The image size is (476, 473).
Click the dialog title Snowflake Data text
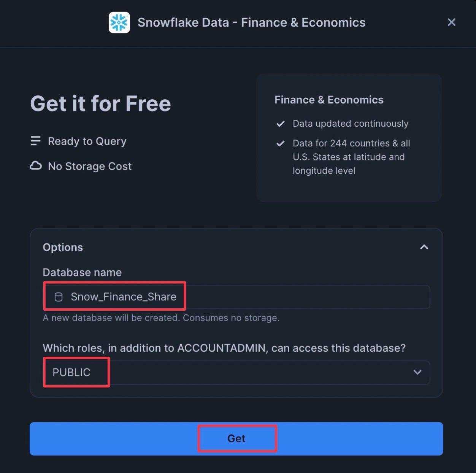pos(252,22)
